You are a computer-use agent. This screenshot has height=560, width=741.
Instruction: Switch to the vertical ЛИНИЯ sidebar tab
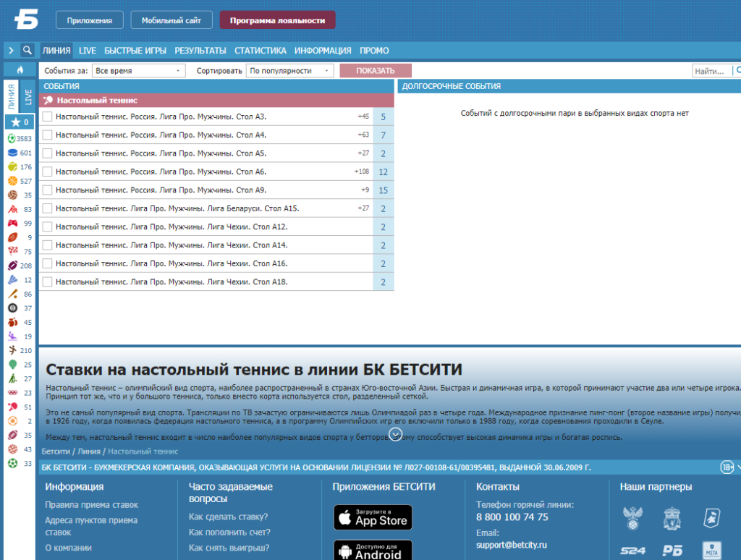pyautogui.click(x=12, y=96)
